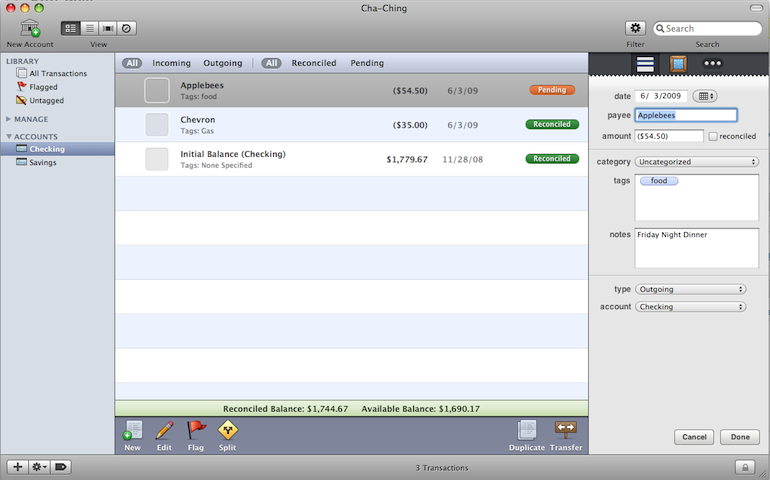The image size is (770, 480).
Task: Open the picture frame tab in inspector
Action: click(x=678, y=64)
